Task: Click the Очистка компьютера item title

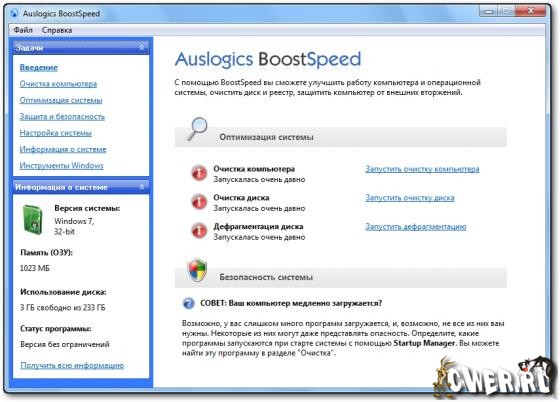Action: tap(254, 169)
